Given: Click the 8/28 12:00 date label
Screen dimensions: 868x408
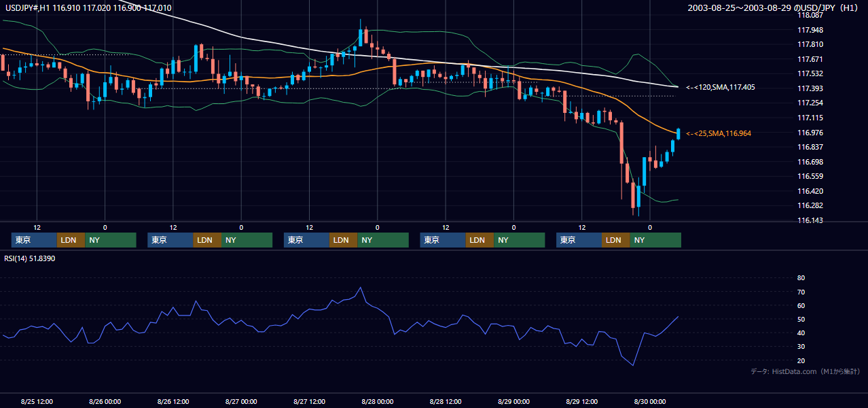Looking at the screenshot, I should (446, 401).
